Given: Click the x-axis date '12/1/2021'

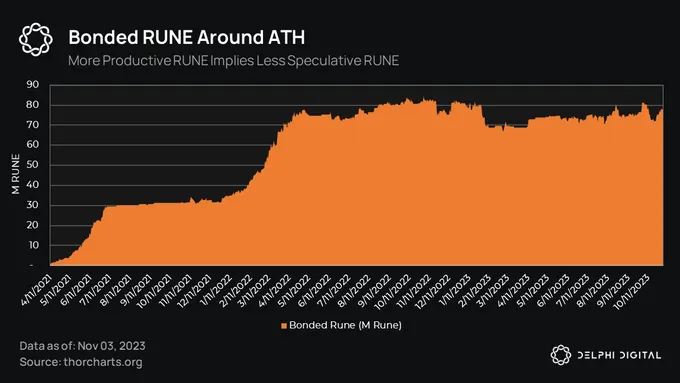Looking at the screenshot, I should [x=194, y=291].
